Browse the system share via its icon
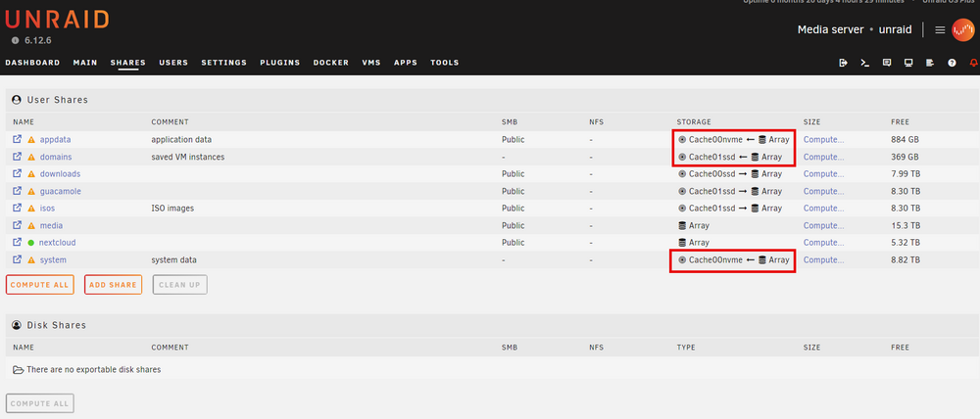Image resolution: width=980 pixels, height=419 pixels. (x=17, y=259)
